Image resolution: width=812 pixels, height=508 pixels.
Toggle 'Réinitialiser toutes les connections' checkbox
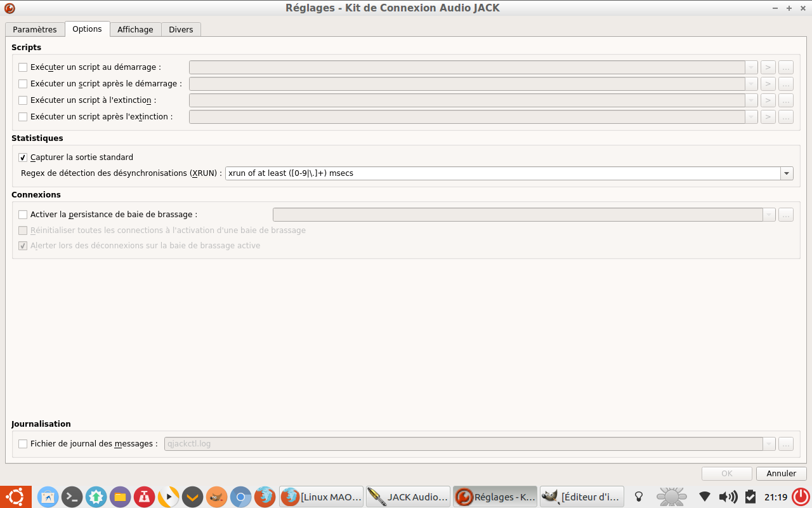(23, 231)
